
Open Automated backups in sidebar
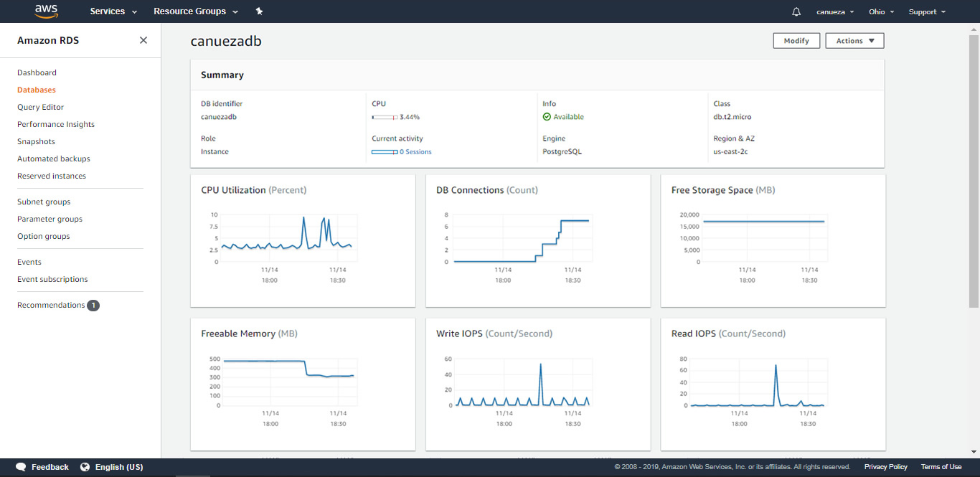pos(54,159)
